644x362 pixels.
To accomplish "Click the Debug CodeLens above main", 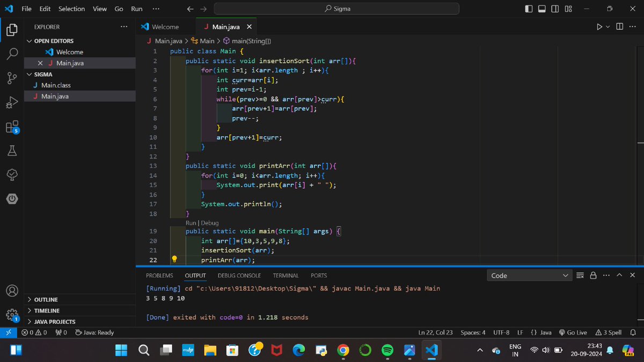I will (x=210, y=223).
